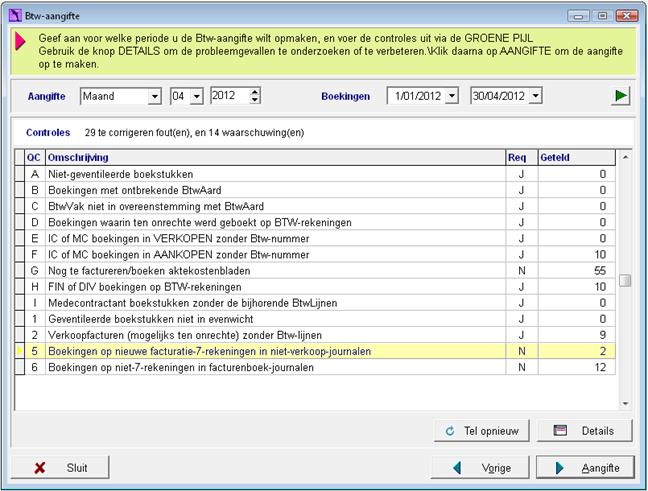Image resolution: width=648 pixels, height=491 pixels.
Task: Click the Tel opnieuw button
Action: point(481,431)
